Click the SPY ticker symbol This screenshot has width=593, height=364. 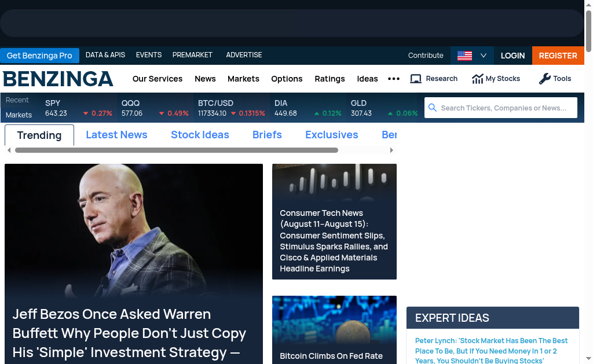coord(53,103)
